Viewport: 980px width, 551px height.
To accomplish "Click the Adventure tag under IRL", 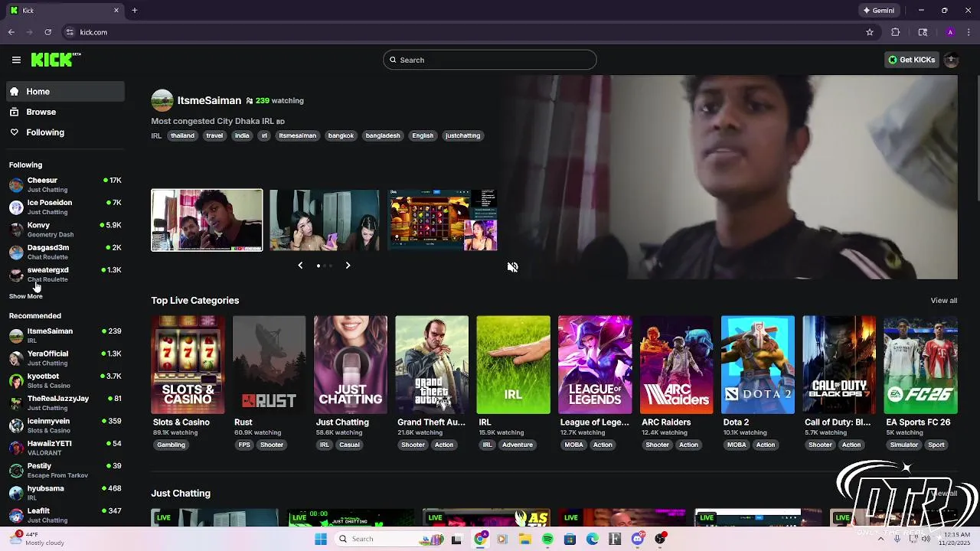I will click(x=517, y=445).
